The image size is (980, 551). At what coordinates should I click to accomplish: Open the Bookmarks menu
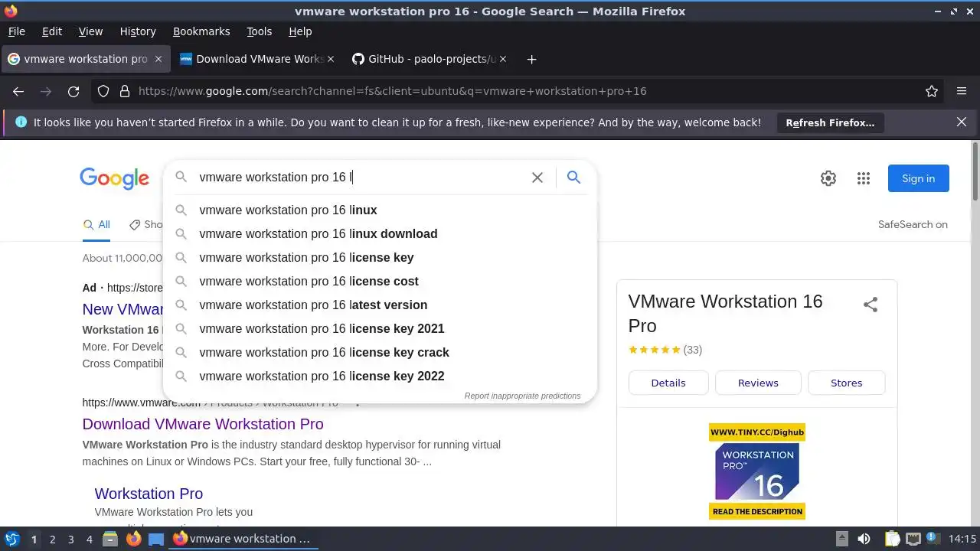[201, 31]
